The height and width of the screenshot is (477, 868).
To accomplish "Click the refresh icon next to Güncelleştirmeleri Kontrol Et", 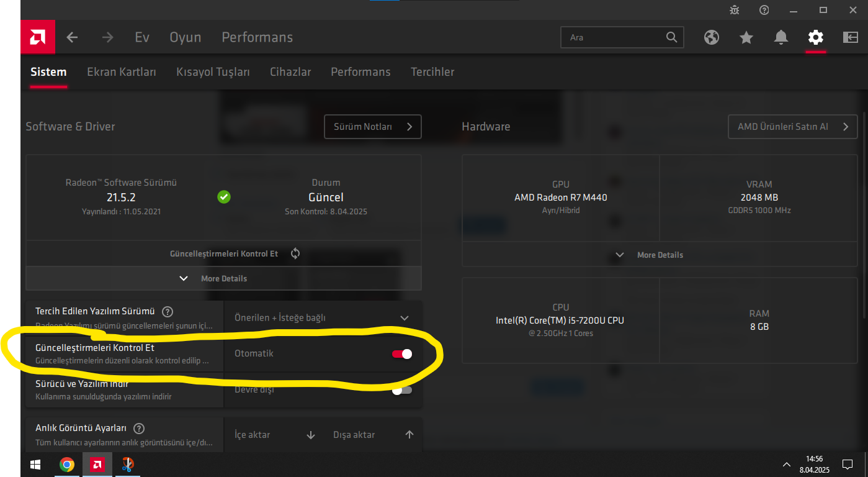I will pyautogui.click(x=295, y=253).
